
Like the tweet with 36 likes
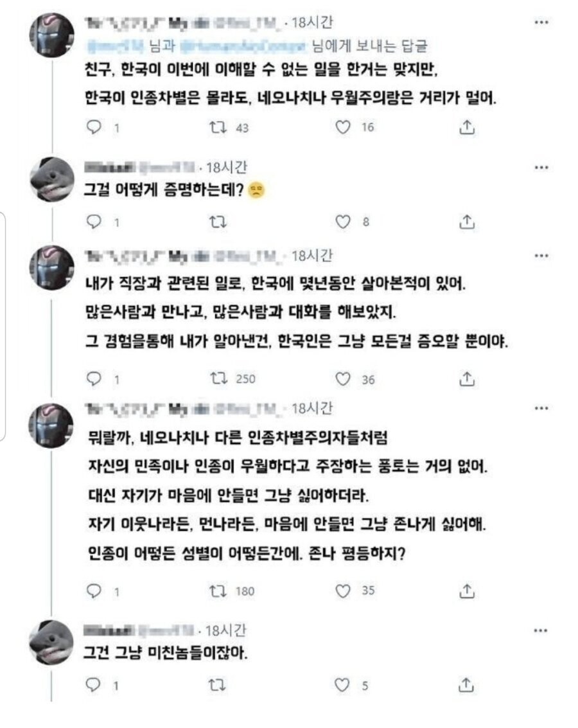344,378
